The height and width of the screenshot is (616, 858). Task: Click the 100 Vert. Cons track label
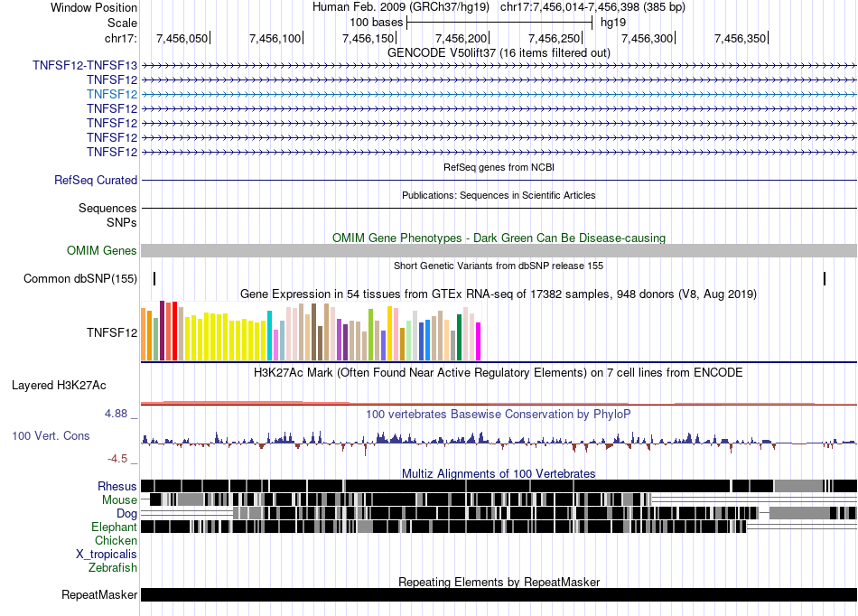(x=51, y=436)
